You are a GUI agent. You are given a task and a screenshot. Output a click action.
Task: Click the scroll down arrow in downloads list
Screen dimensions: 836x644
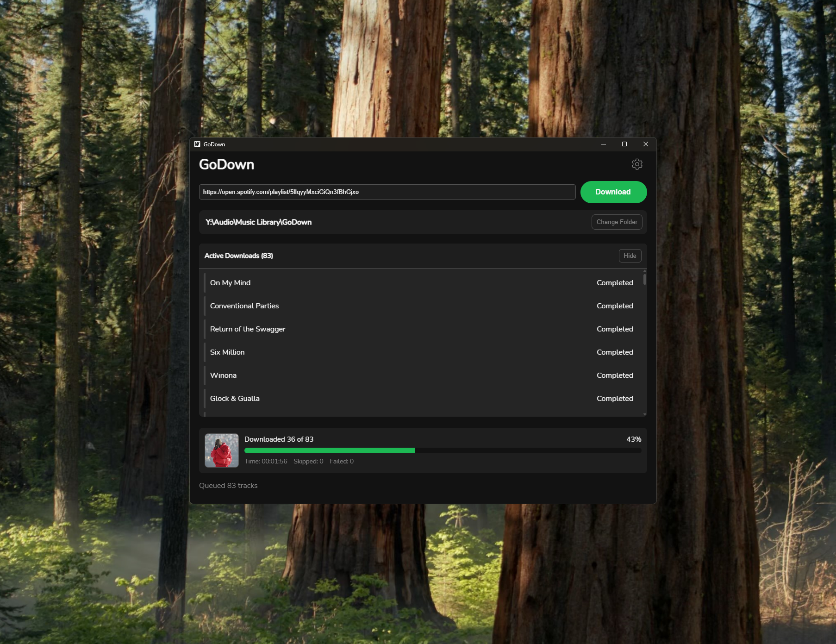tap(644, 414)
